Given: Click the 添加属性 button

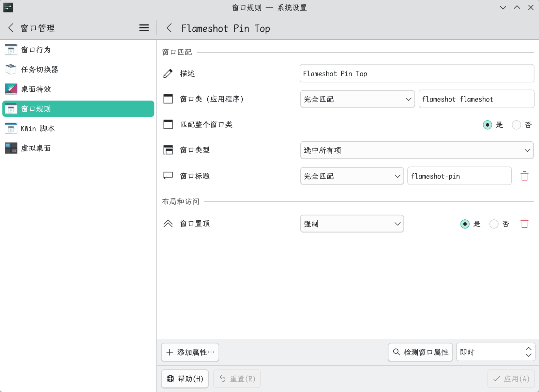Looking at the screenshot, I should [190, 352].
